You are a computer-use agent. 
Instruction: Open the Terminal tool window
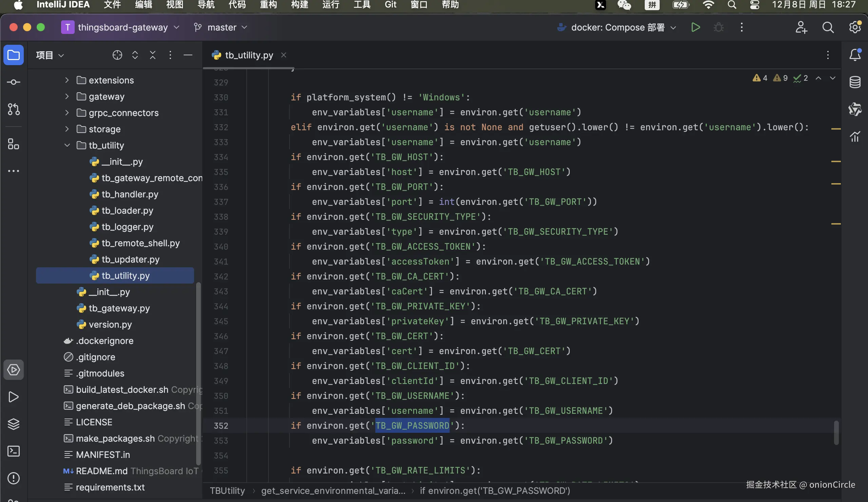(x=14, y=451)
